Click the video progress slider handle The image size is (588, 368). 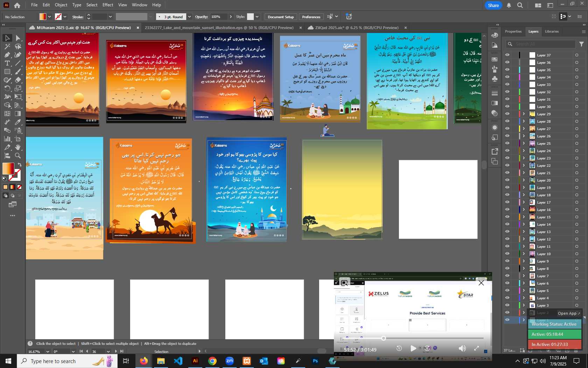coord(384,338)
